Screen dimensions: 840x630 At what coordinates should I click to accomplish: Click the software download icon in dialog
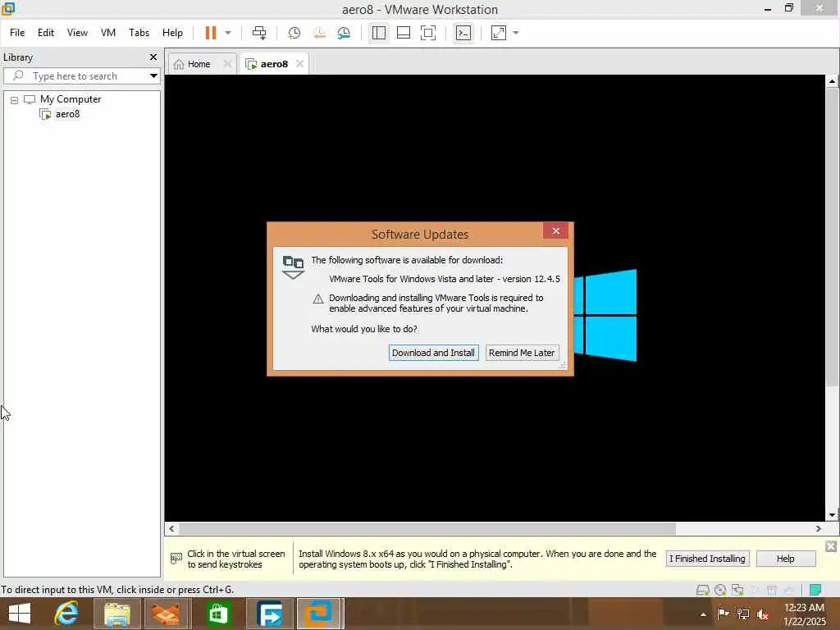tap(293, 267)
